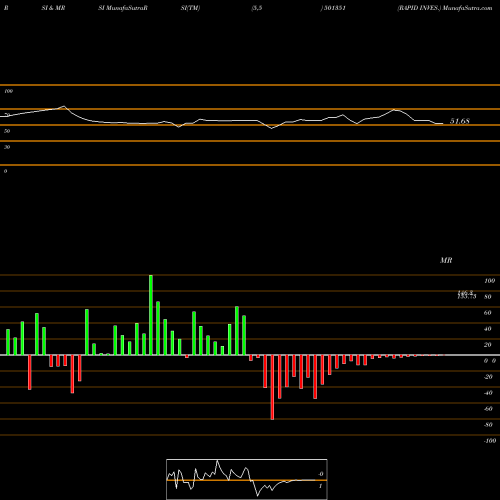The image size is (500, 500).
Task: Click the 100 label on MR axis
Action: pyautogui.click(x=489, y=281)
